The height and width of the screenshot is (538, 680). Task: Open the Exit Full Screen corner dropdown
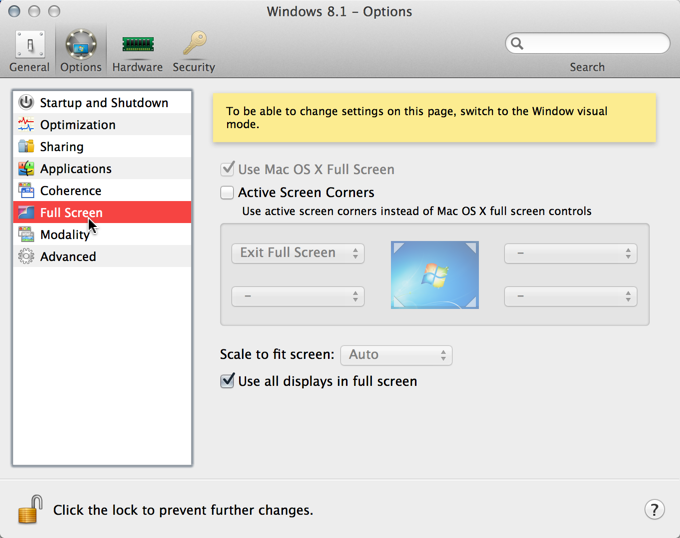pos(298,253)
